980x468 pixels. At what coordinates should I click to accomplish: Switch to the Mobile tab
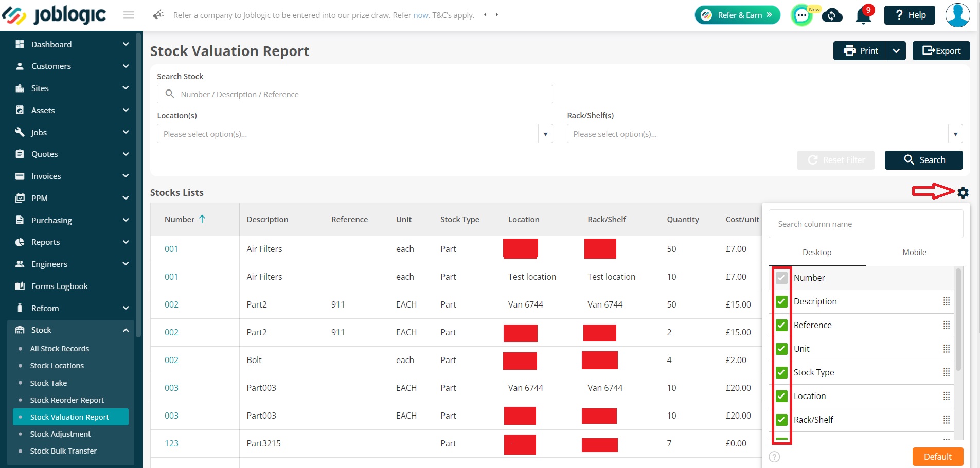[x=914, y=253]
